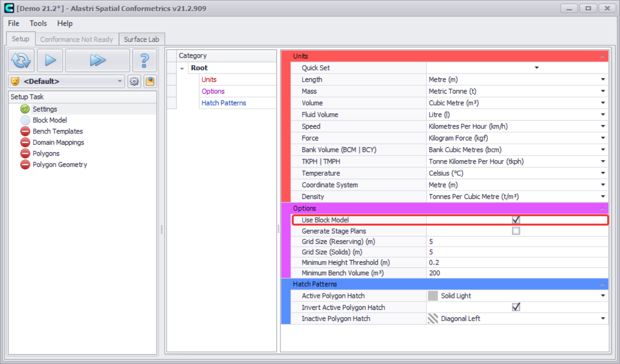
Task: Click the Category column header
Action: click(226, 56)
